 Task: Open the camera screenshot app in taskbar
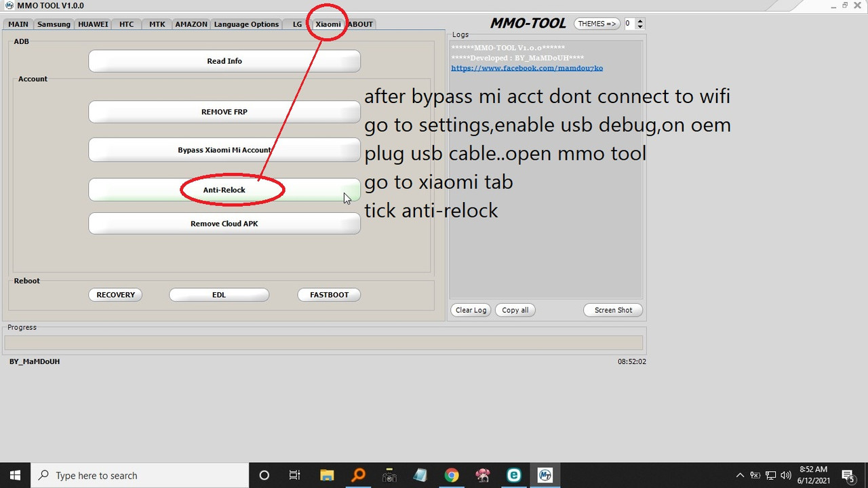(x=389, y=475)
